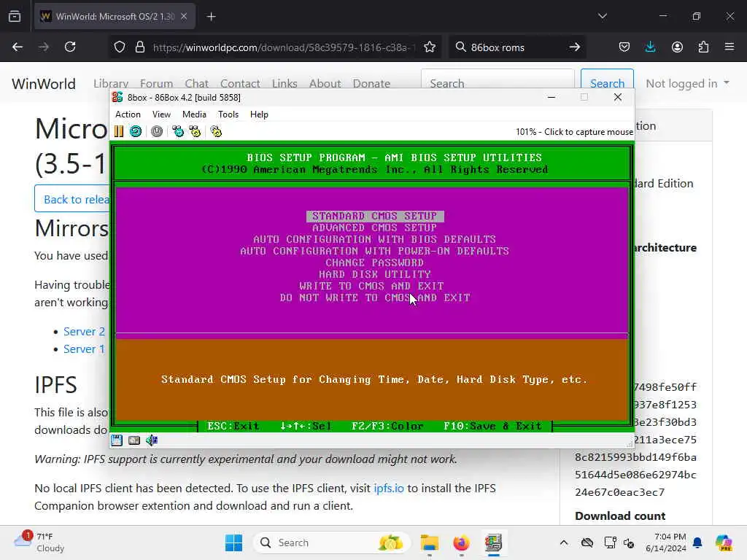Viewport: 747px width, 560px height.
Task: Close the WinWorld Microsoft OS/2 tab
Action: [184, 16]
